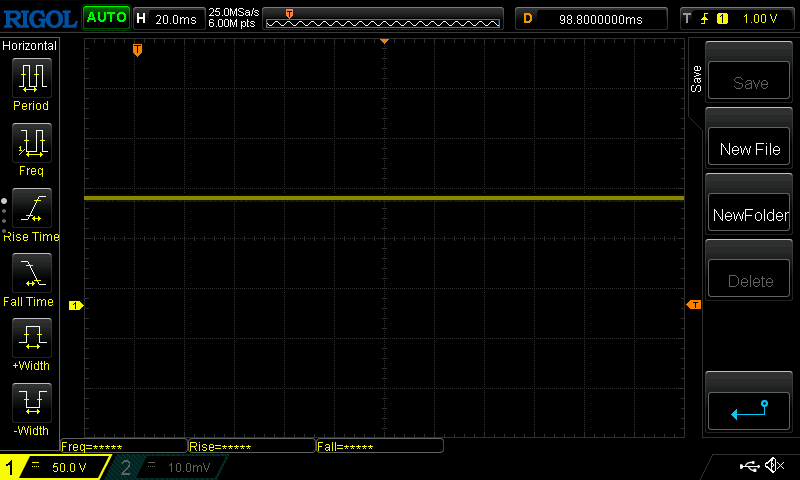Click the D 98.8000000ms delay readout

pos(591,19)
